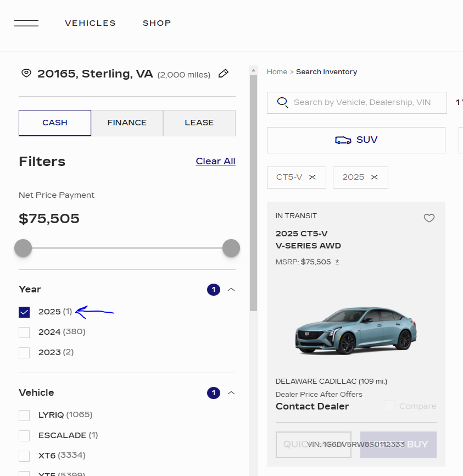Go to the Home breadcrumb link
The height and width of the screenshot is (476, 463).
277,72
